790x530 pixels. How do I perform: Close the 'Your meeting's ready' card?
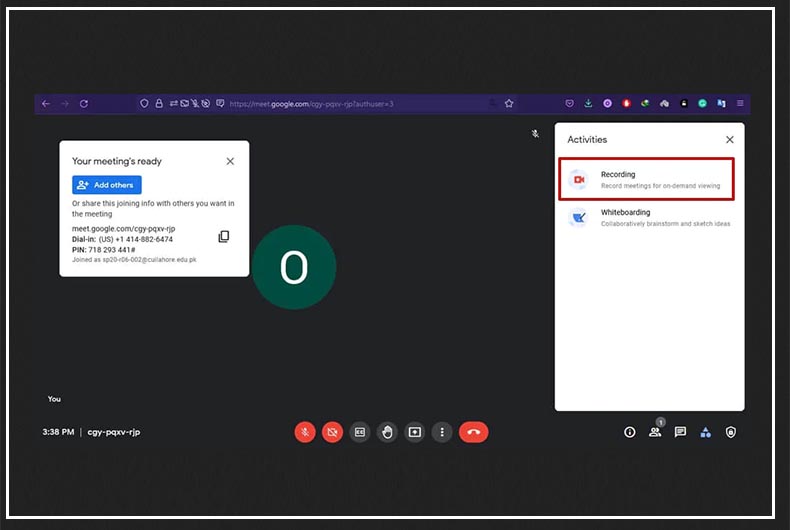(x=230, y=161)
